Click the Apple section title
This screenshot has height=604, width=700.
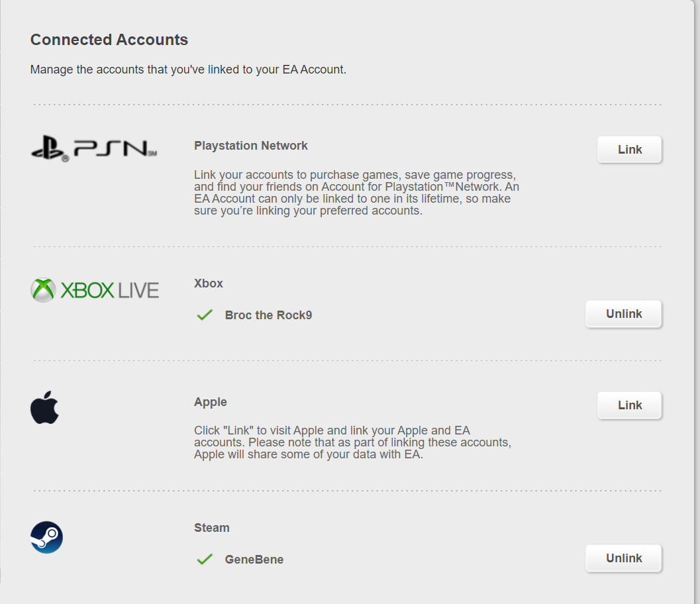(x=211, y=402)
